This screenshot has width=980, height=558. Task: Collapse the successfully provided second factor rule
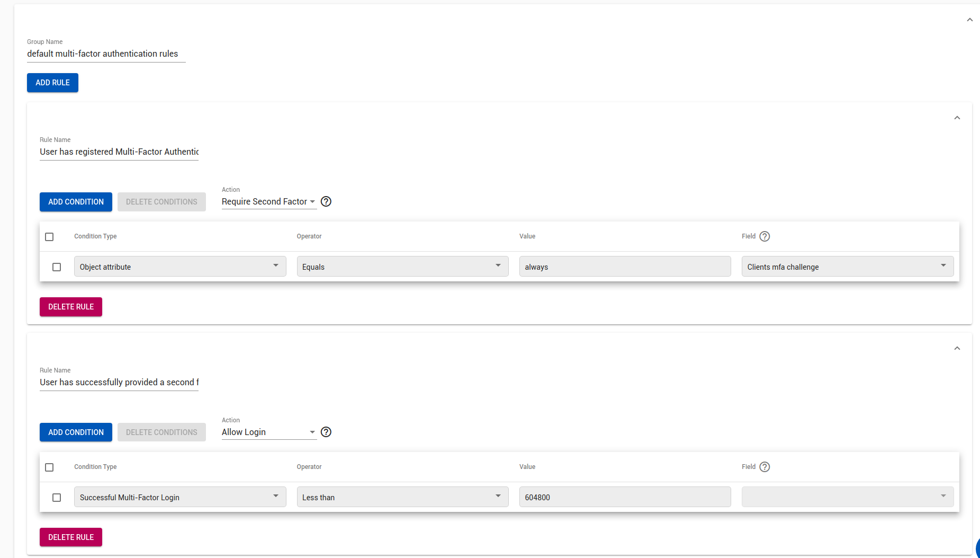tap(957, 348)
